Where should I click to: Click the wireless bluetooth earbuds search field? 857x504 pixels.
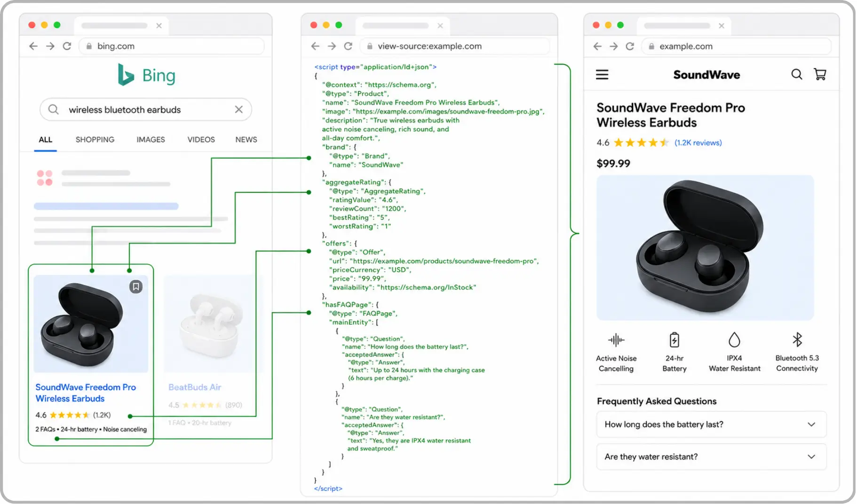pyautogui.click(x=146, y=110)
